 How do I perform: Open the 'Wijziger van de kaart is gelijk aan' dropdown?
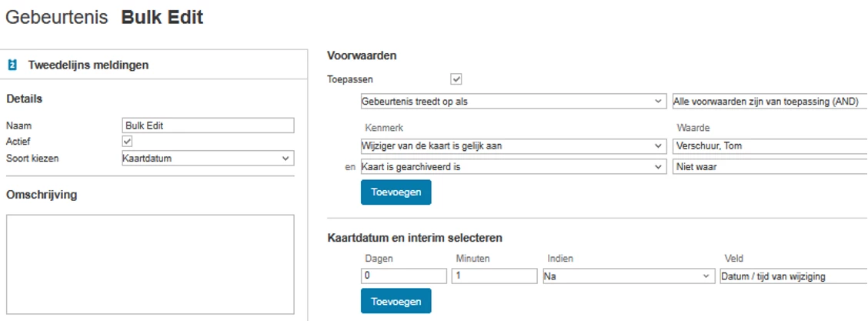tap(513, 145)
